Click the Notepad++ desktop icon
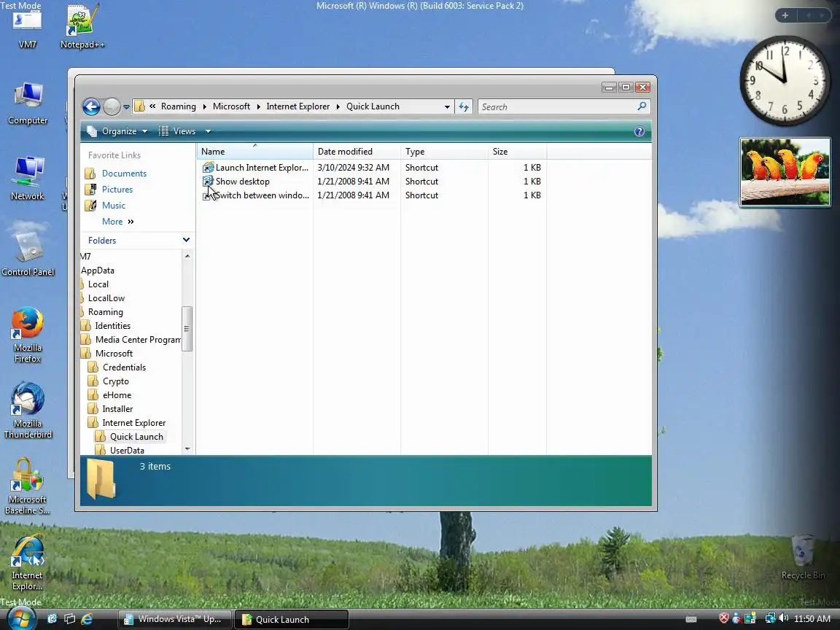This screenshot has width=840, height=630. point(82,27)
